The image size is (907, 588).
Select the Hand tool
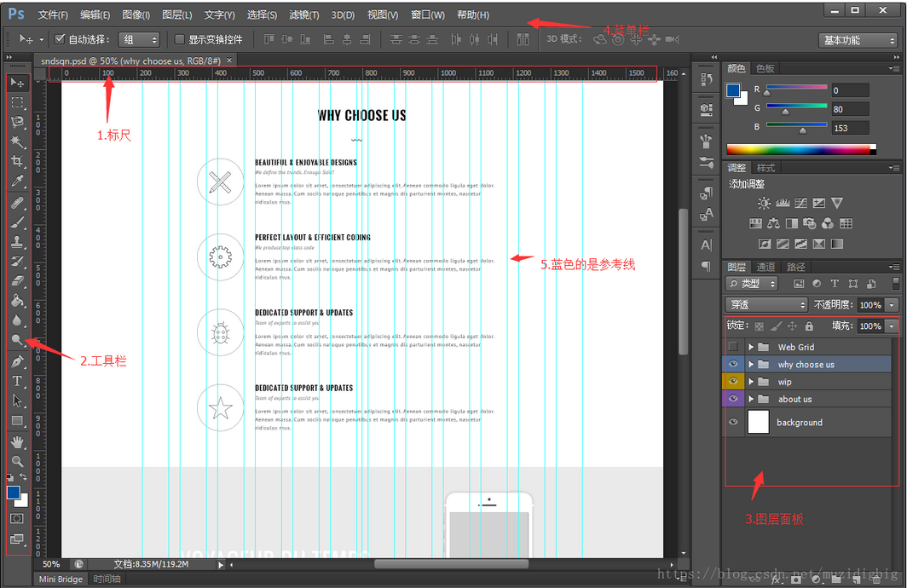(17, 442)
